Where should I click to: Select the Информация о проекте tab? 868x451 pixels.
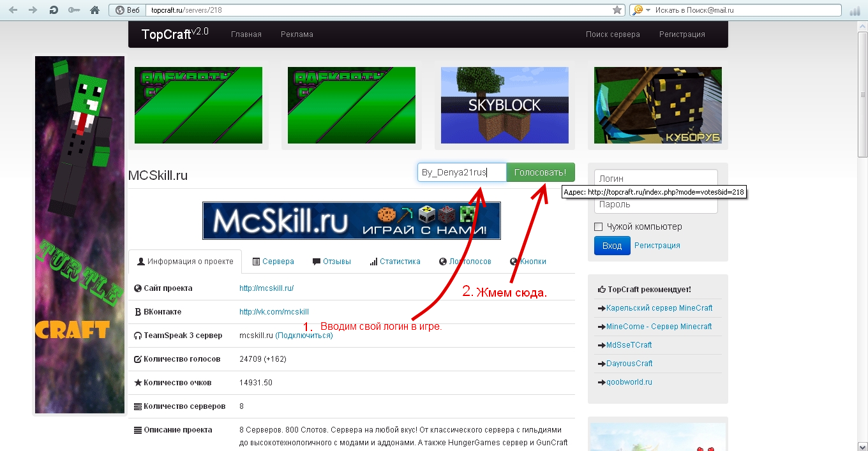pyautogui.click(x=185, y=262)
